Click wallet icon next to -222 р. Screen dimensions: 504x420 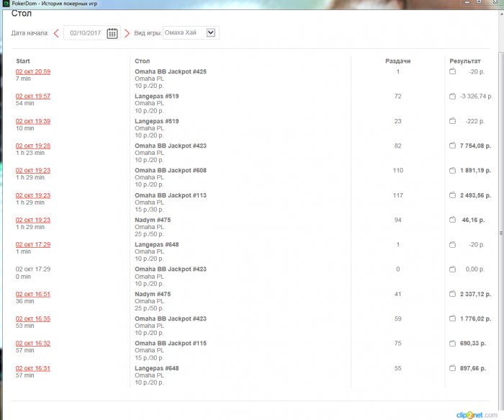click(x=453, y=121)
